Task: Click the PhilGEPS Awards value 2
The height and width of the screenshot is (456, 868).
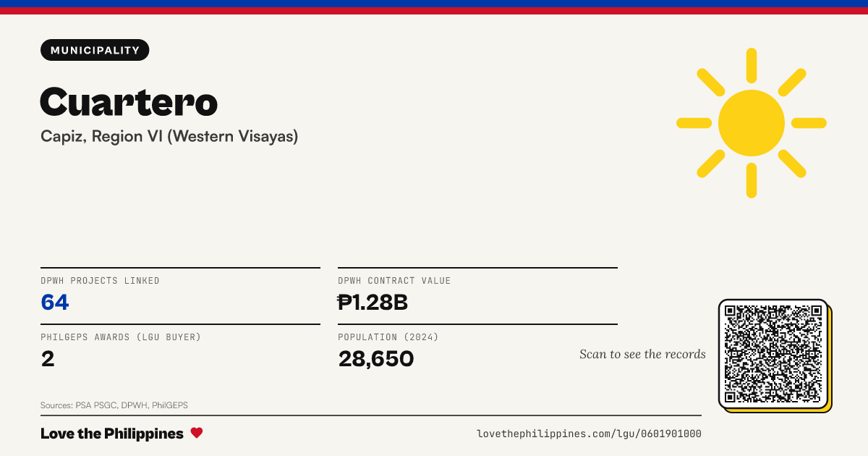Action: pos(48,359)
